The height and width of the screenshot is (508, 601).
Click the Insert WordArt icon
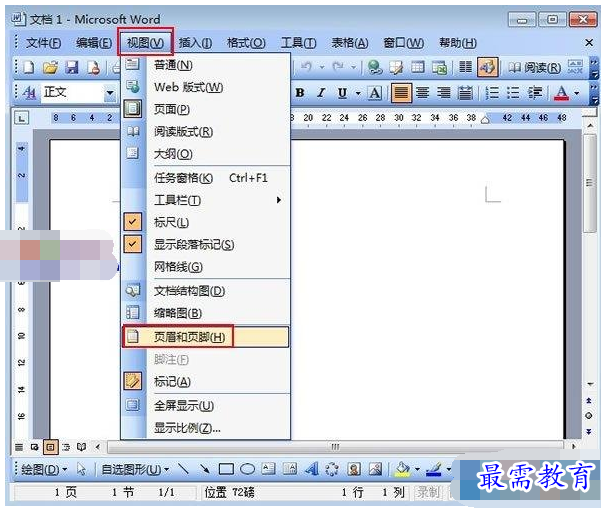(311, 469)
